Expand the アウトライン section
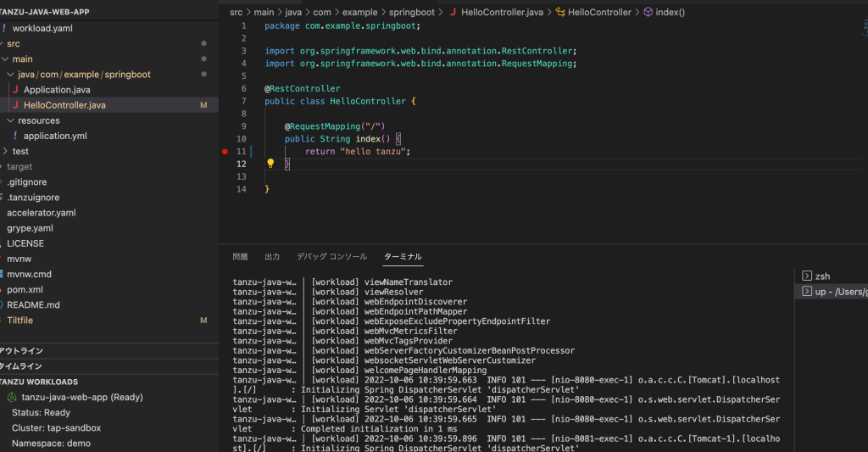Viewport: 868px width, 452px height. [x=22, y=350]
